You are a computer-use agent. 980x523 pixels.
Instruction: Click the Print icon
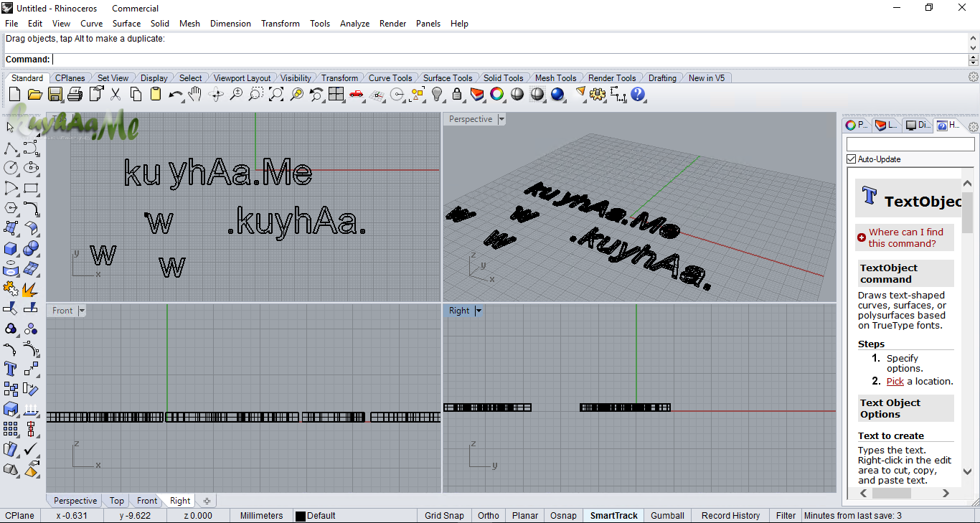(75, 94)
